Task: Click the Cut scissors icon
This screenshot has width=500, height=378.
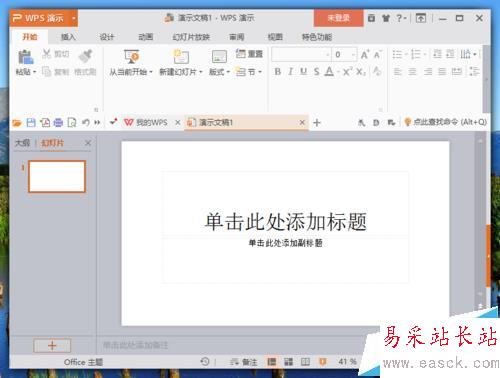Action: click(x=46, y=54)
